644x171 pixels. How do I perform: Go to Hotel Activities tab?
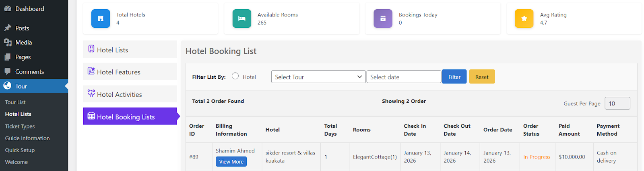pos(130,94)
